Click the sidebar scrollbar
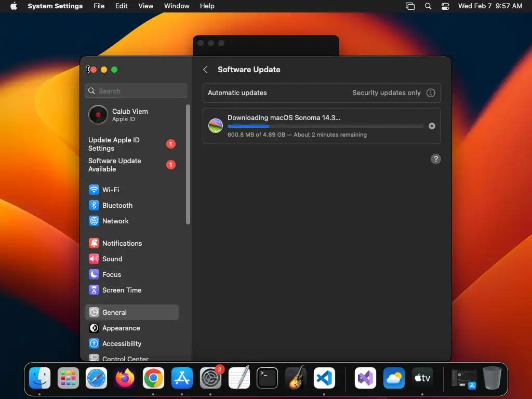 (188, 165)
